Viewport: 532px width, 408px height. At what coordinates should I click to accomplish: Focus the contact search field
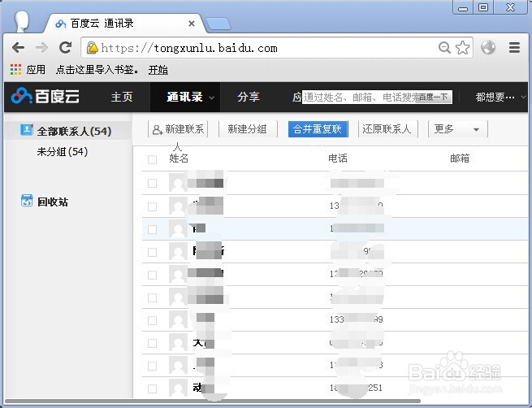[x=360, y=98]
